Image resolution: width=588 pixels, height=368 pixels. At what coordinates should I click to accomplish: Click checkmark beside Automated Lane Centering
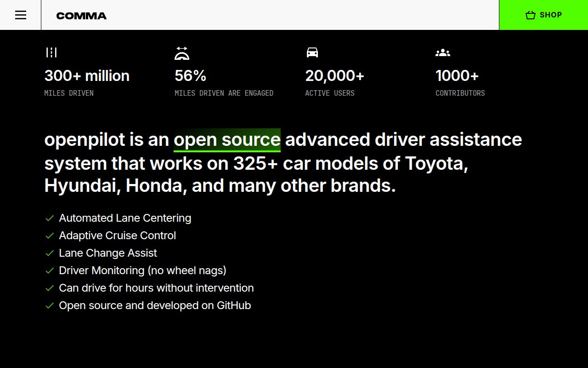click(50, 218)
